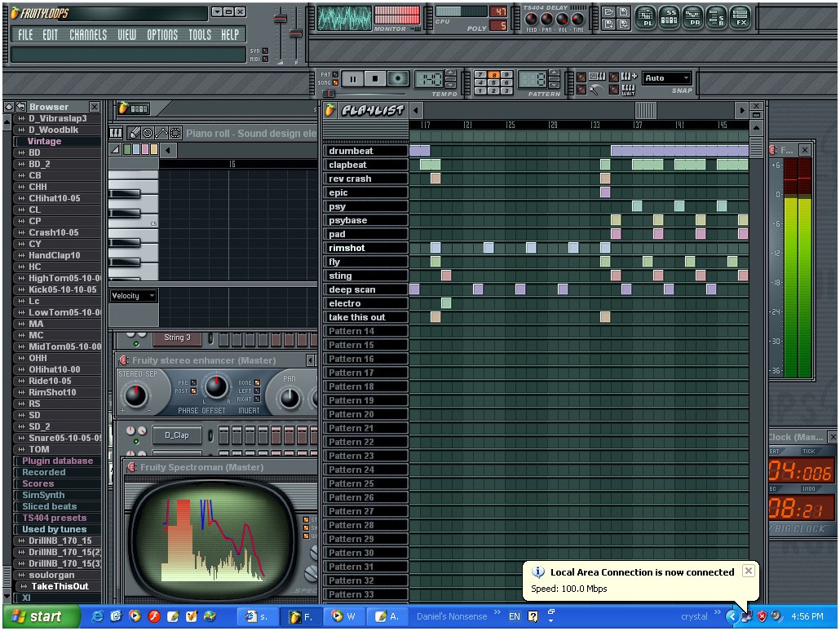Click the Fruity stereo enhancer plugin icon
The image size is (840, 631).
(124, 360)
